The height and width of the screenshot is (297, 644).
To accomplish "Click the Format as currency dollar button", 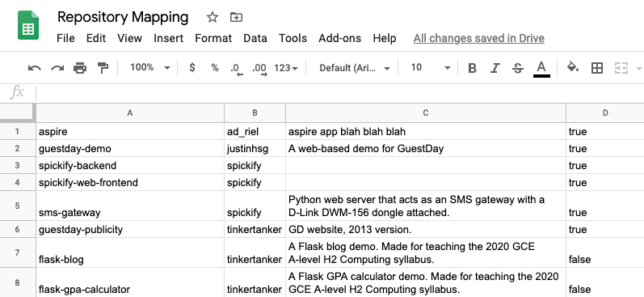I will 192,67.
